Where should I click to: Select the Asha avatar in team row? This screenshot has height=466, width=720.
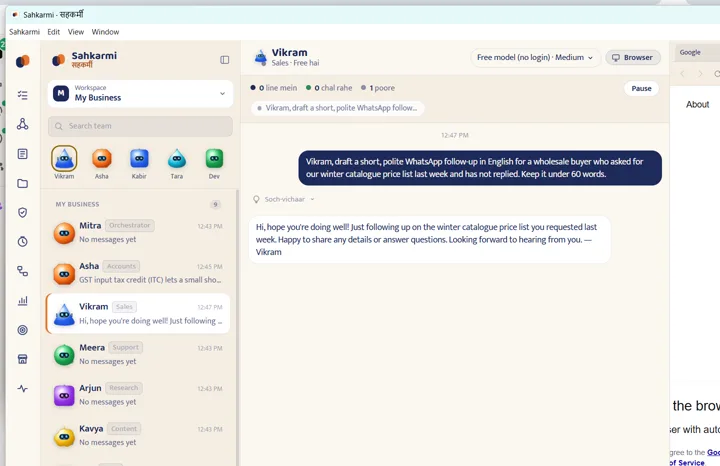pyautogui.click(x=102, y=159)
